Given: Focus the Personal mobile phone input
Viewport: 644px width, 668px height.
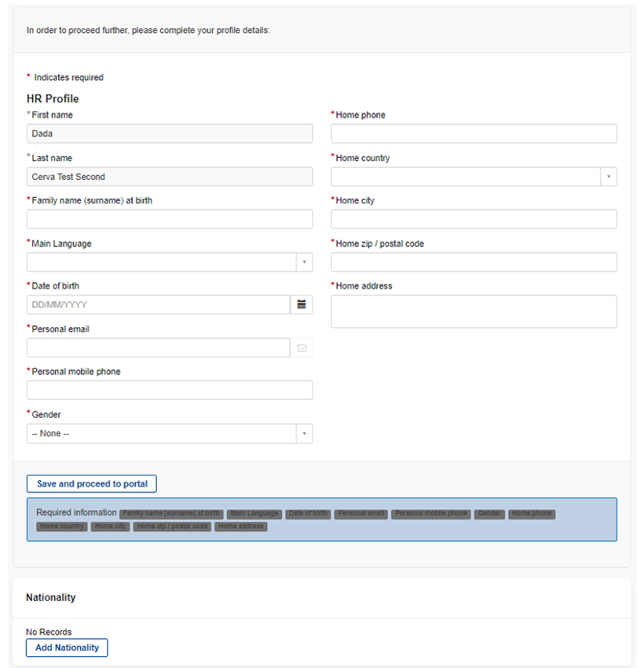Looking at the screenshot, I should 170,390.
